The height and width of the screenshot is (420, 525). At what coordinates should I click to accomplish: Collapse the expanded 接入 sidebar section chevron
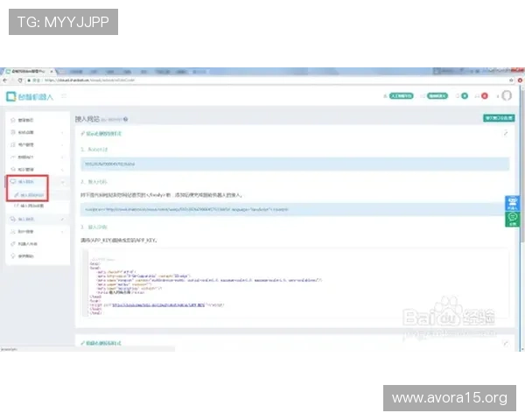[63, 182]
